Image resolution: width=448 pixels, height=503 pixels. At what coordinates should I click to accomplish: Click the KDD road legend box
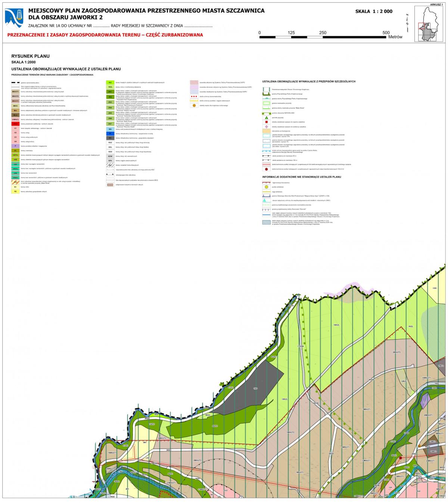coord(110,151)
